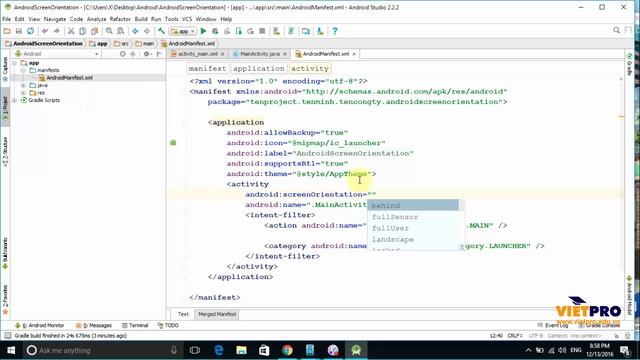This screenshot has height=360, width=640.
Task: Click the Chrome icon in taskbar
Action: 287,350
